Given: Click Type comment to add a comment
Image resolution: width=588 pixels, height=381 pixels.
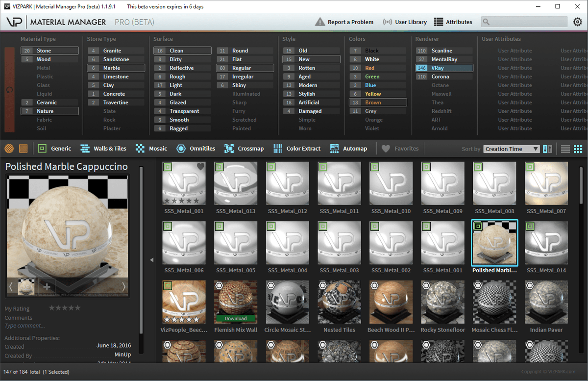Looking at the screenshot, I should 24,325.
